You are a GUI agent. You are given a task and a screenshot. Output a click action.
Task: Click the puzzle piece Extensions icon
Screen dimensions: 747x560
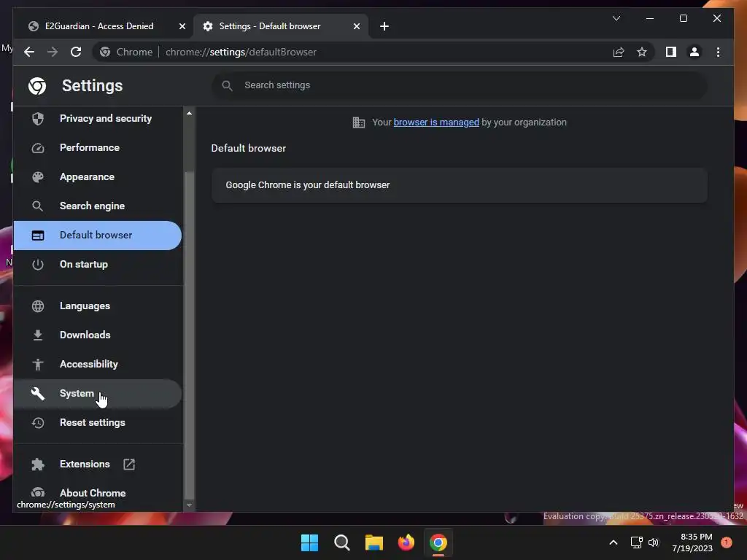click(38, 464)
